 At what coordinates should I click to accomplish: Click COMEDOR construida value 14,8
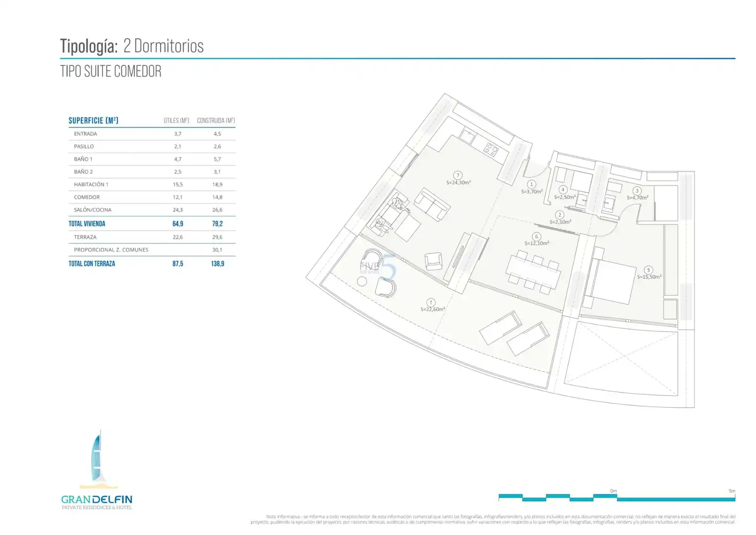(217, 197)
